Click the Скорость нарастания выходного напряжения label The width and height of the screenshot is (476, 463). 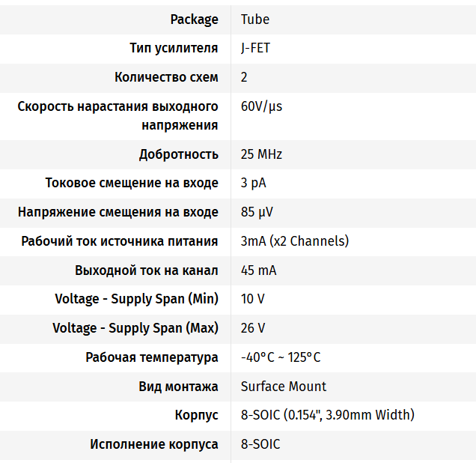[118, 115]
